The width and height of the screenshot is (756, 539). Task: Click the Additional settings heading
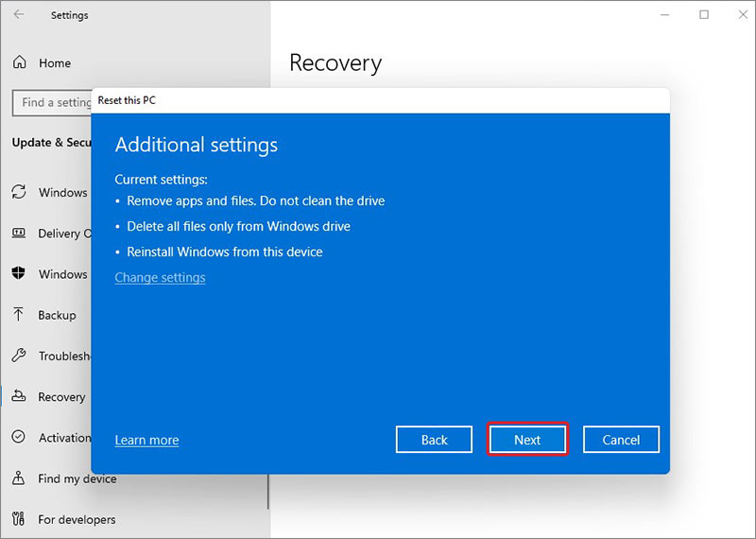pos(197,145)
